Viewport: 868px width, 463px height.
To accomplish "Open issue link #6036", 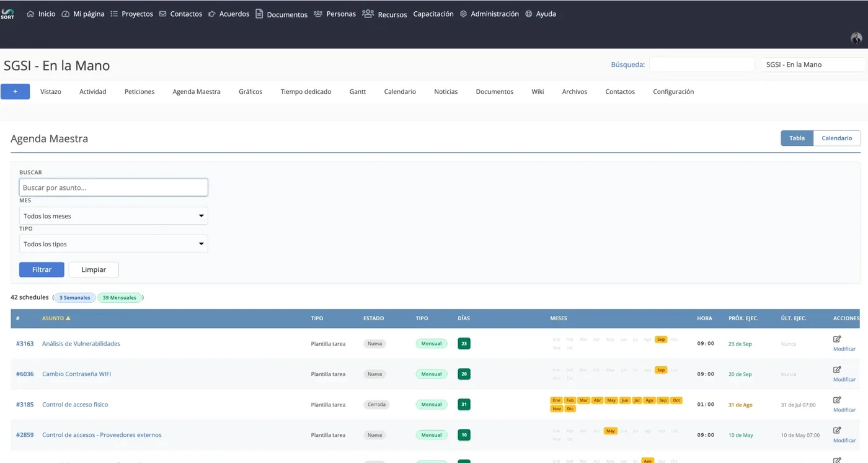I will point(25,374).
